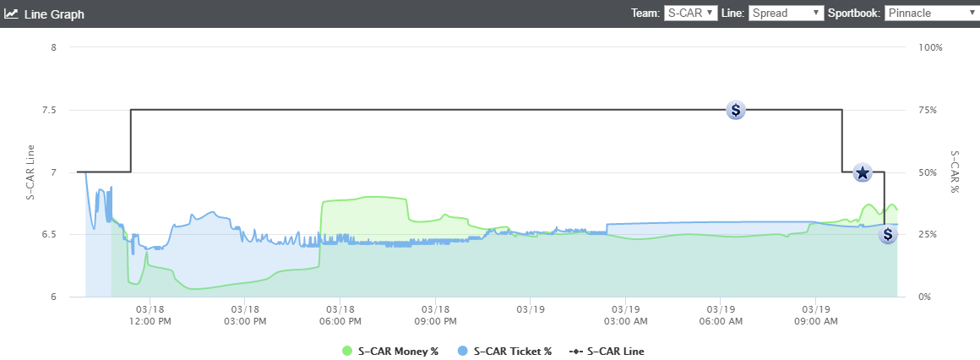Image resolution: width=980 pixels, height=360 pixels.
Task: Click the 03/18 03:00 PM axis label
Action: click(x=245, y=315)
